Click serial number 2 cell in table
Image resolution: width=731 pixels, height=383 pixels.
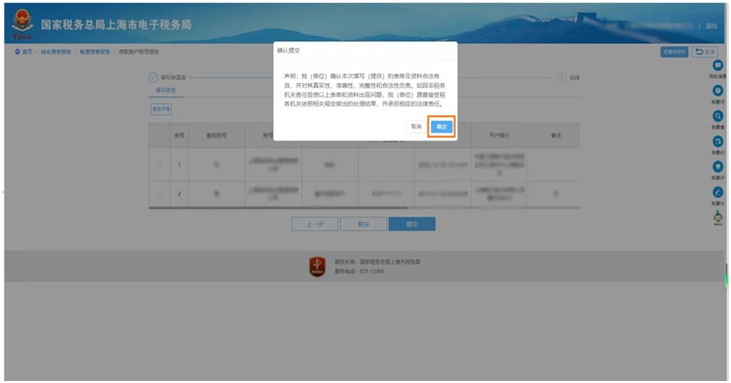click(179, 194)
